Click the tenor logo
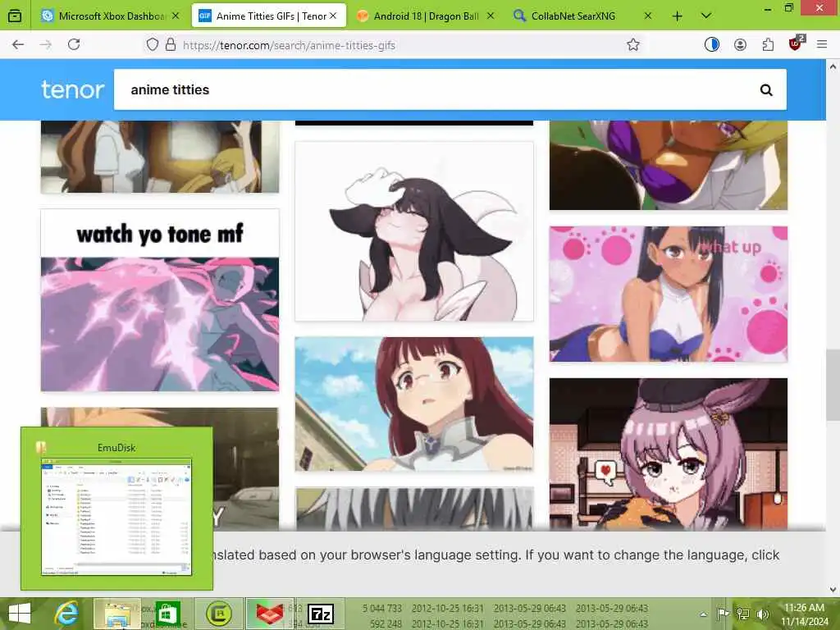 click(x=72, y=89)
